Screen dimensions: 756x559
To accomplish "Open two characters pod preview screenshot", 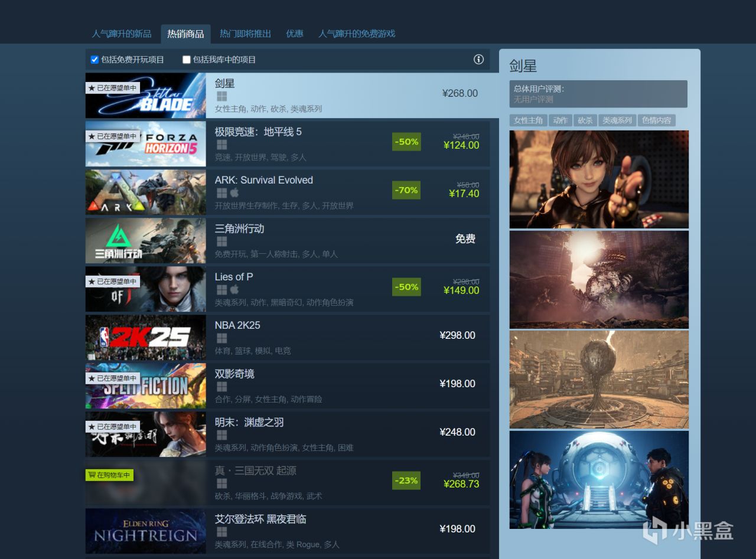I will (x=599, y=480).
